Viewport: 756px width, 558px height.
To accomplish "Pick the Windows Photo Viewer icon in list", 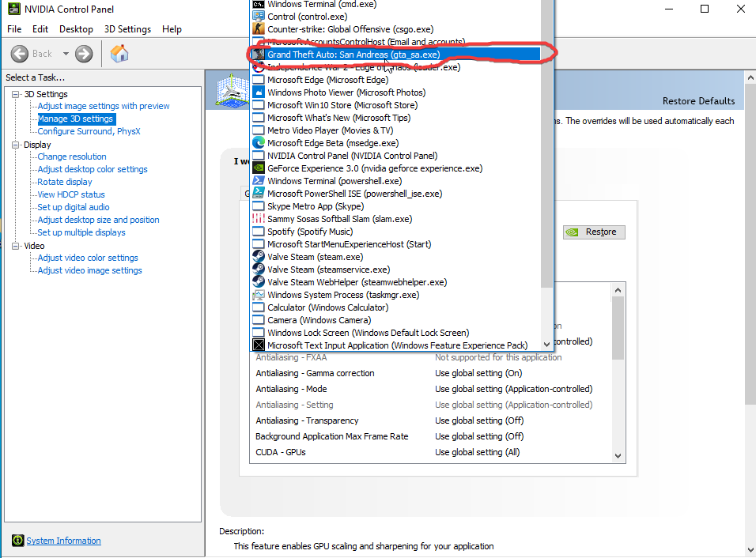I will click(259, 92).
